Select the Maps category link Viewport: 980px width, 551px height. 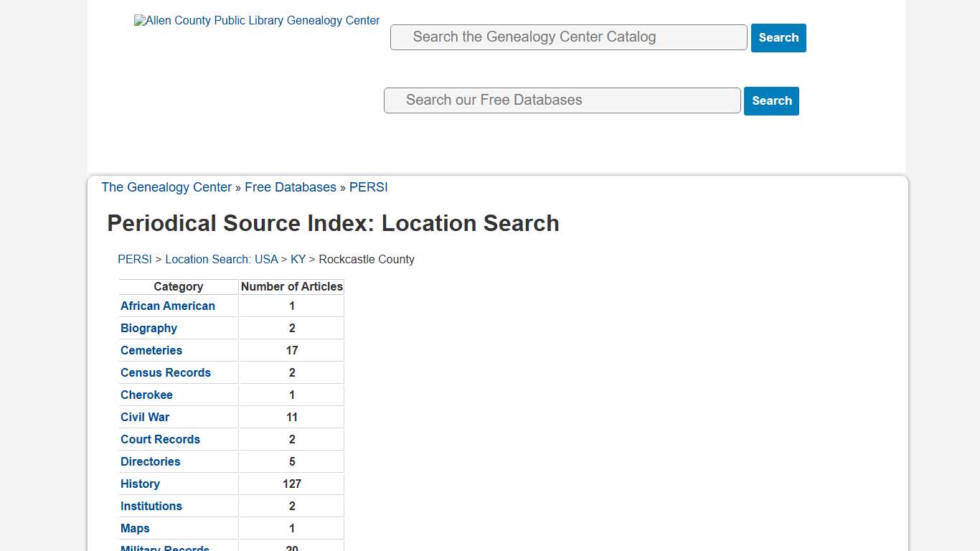[x=135, y=528]
